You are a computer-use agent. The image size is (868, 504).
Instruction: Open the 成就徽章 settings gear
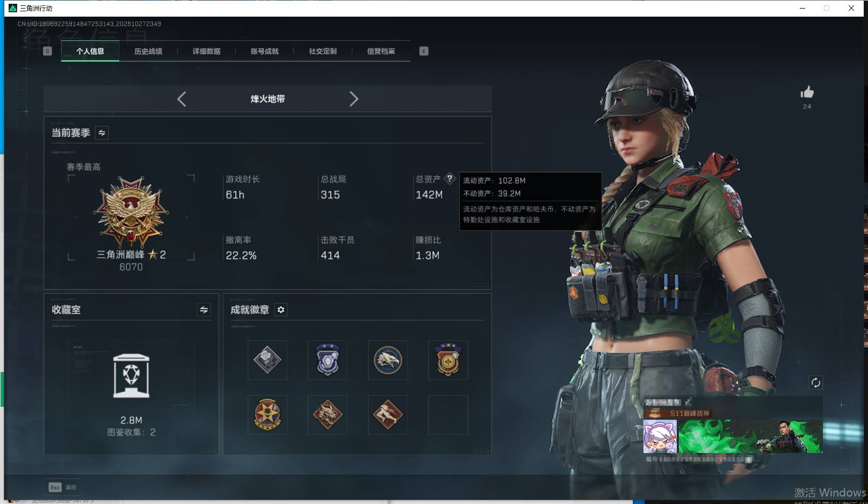coord(281,310)
